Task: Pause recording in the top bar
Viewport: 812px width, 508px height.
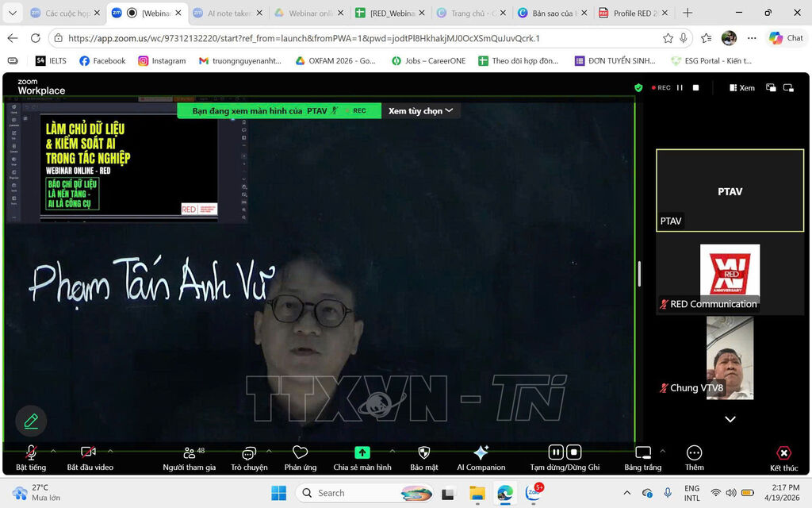Action: coord(680,88)
